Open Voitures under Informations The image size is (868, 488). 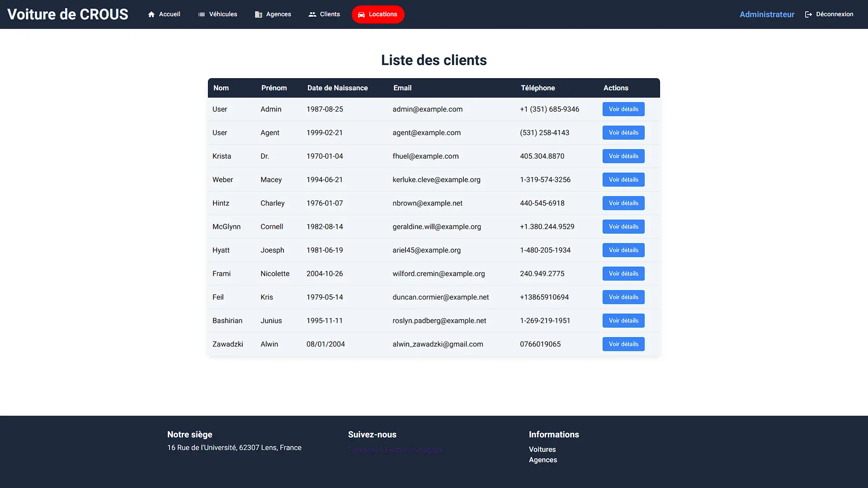pos(542,449)
